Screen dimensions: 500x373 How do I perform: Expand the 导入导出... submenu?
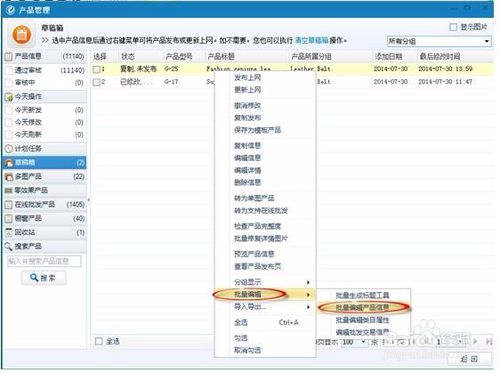click(265, 307)
